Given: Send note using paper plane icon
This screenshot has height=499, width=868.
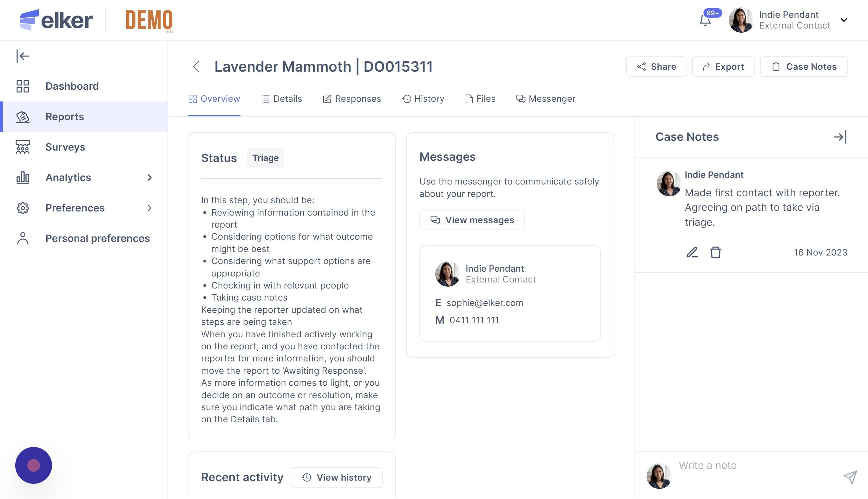Looking at the screenshot, I should [x=850, y=477].
